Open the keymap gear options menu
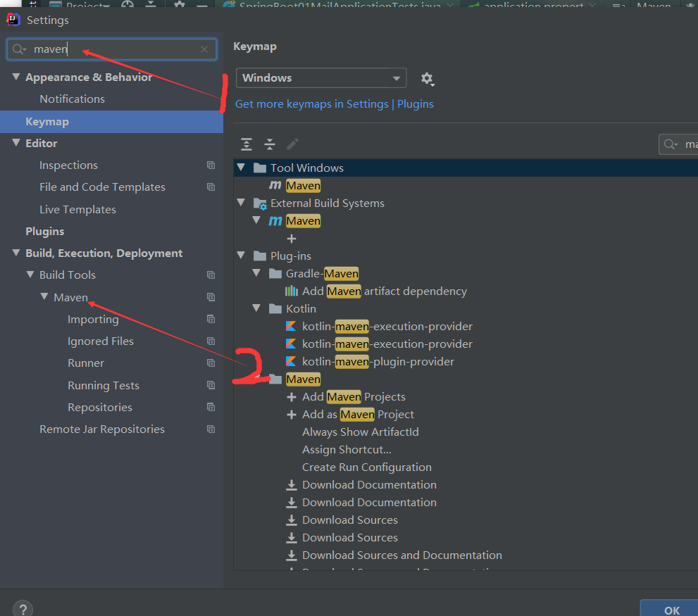The image size is (698, 616). [428, 79]
